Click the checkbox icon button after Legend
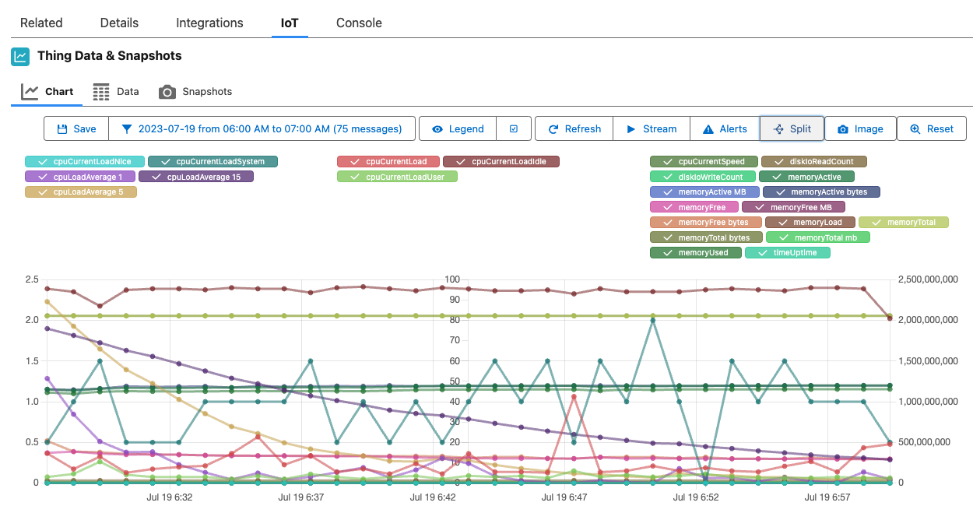This screenshot has height=520, width=980. click(514, 128)
